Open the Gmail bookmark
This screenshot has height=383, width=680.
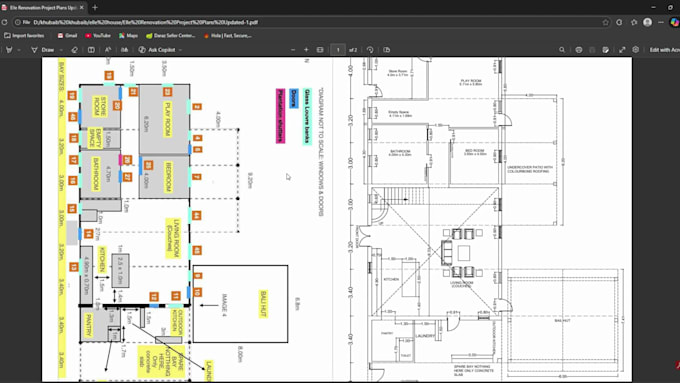67,36
